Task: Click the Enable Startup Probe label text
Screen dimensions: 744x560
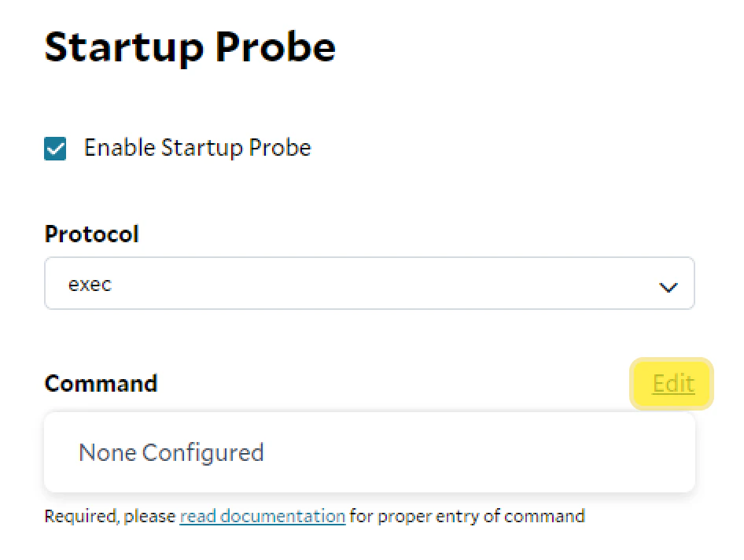Action: click(x=197, y=148)
